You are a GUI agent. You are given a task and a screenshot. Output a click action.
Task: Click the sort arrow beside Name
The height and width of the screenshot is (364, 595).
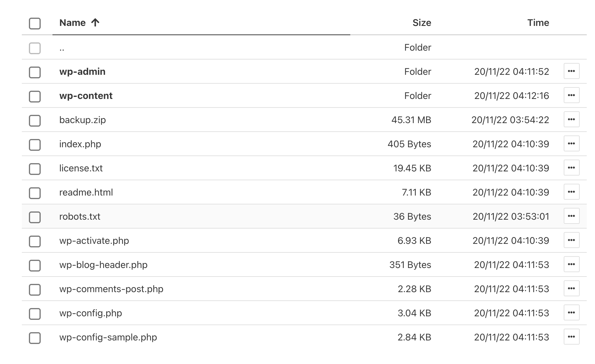(95, 23)
